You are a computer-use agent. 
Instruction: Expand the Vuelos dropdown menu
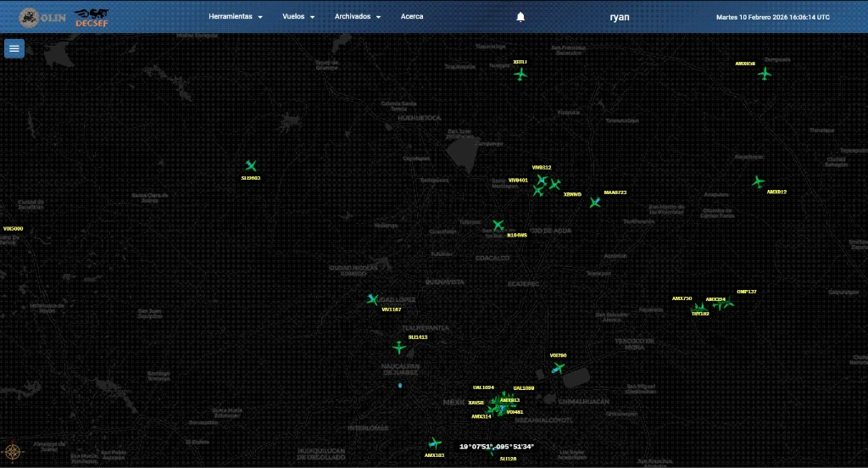click(x=298, y=17)
